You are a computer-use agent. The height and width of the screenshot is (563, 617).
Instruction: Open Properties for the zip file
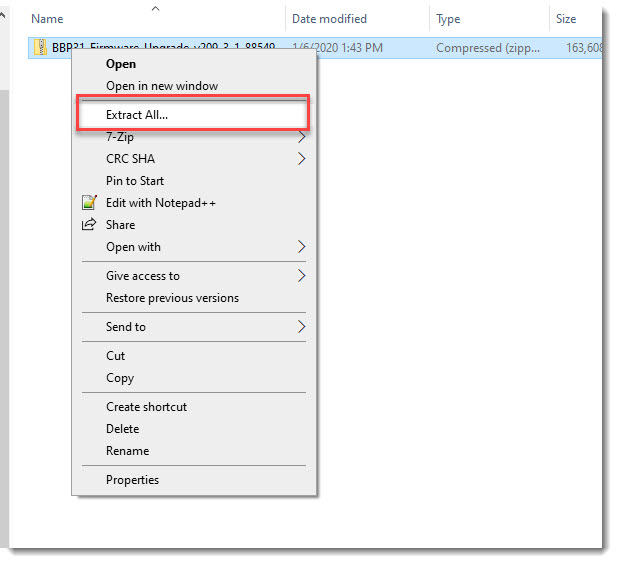coord(132,480)
